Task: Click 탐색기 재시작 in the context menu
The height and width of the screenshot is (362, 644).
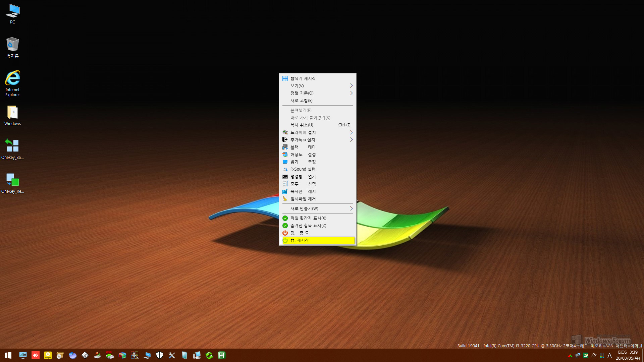Action: [317, 78]
